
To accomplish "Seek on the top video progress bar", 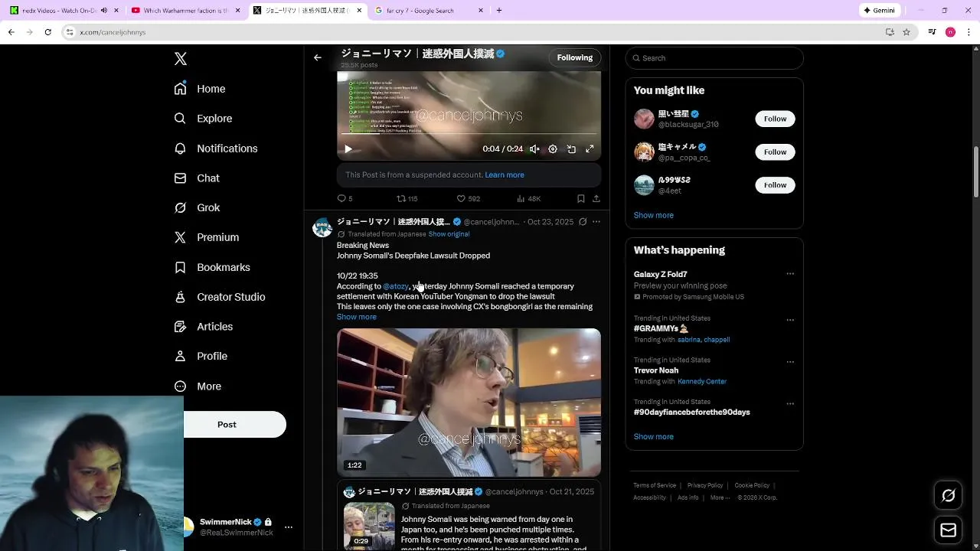I will click(469, 135).
